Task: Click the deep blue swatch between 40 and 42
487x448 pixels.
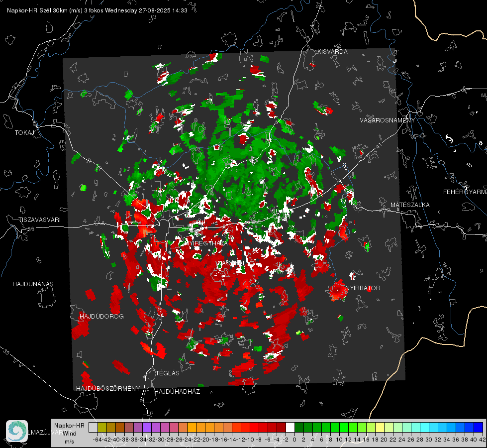Action: coord(479,427)
